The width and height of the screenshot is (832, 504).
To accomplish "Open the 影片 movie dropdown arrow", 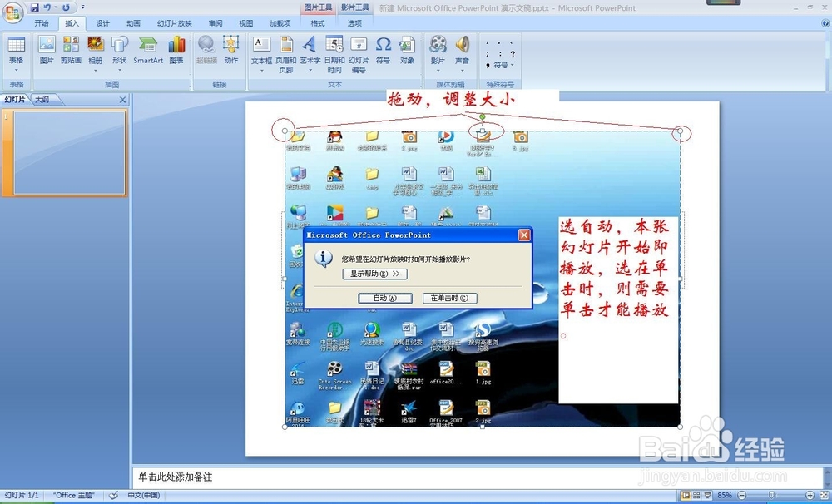I will 438,70.
